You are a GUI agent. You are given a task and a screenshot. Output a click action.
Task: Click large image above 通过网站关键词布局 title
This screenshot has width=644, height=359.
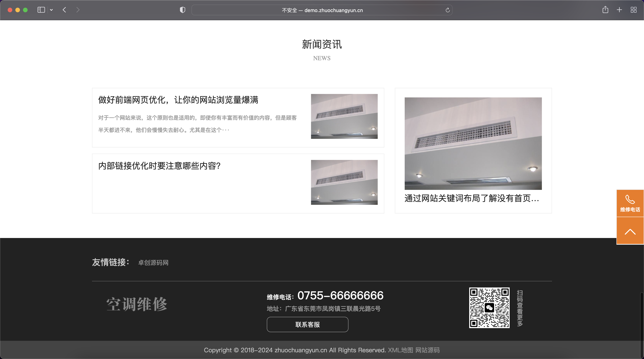coord(473,144)
